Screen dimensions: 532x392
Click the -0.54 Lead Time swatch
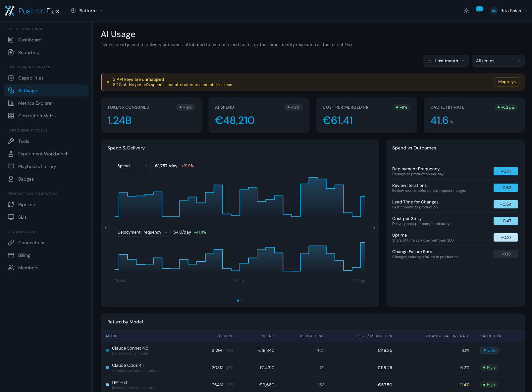coord(506,204)
